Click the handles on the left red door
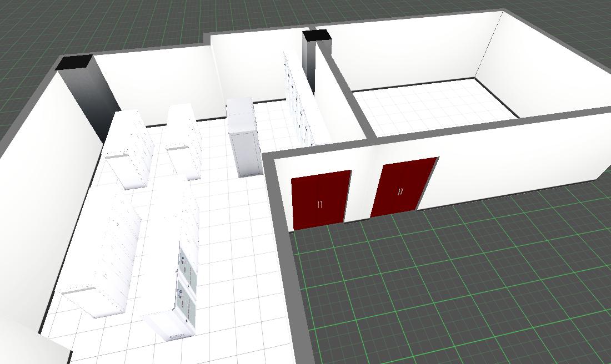This screenshot has height=364, width=611. (320, 205)
